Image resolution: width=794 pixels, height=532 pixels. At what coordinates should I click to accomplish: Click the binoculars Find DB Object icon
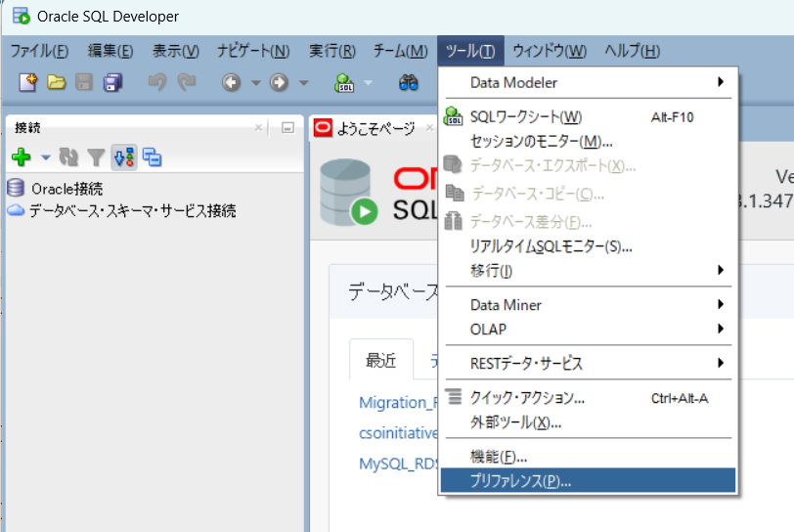(x=408, y=82)
